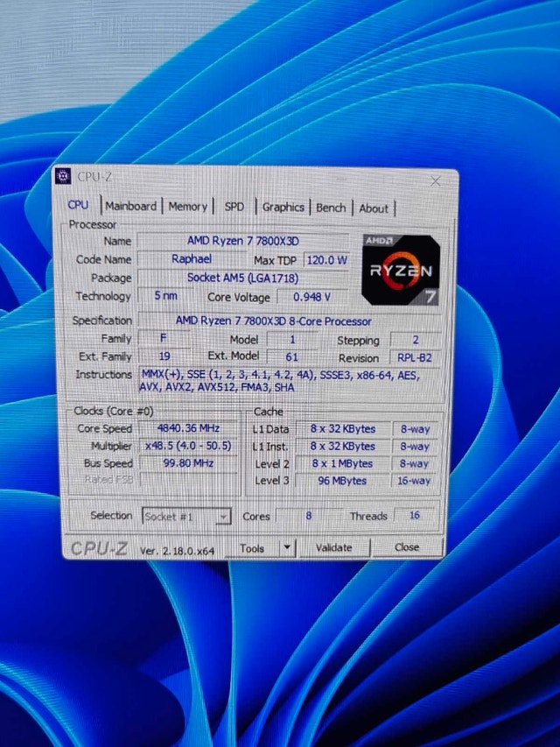
Task: View the About tab
Action: [374, 208]
